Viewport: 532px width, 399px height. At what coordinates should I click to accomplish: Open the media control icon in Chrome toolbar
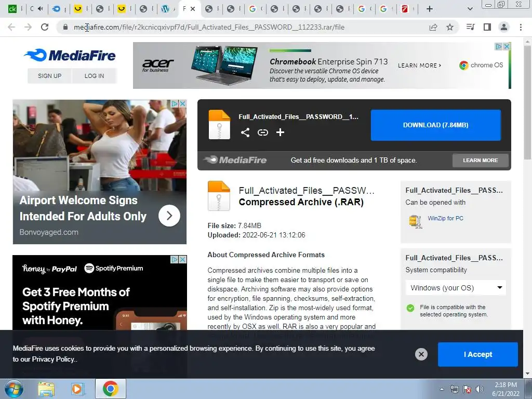coord(470,27)
